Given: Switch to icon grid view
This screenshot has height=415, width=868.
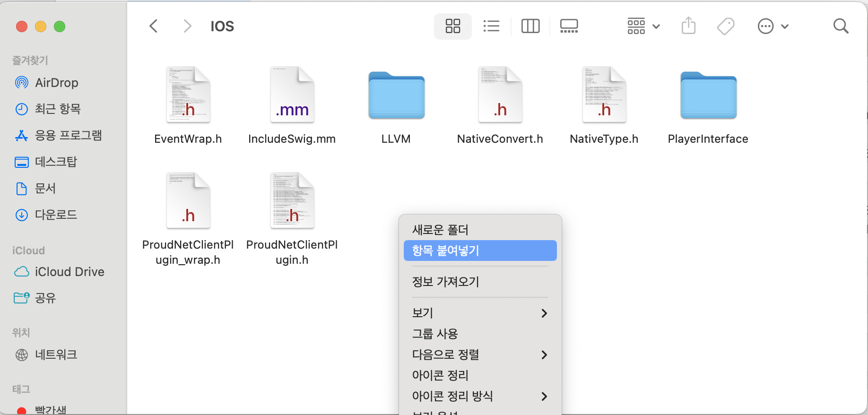Looking at the screenshot, I should tap(452, 26).
